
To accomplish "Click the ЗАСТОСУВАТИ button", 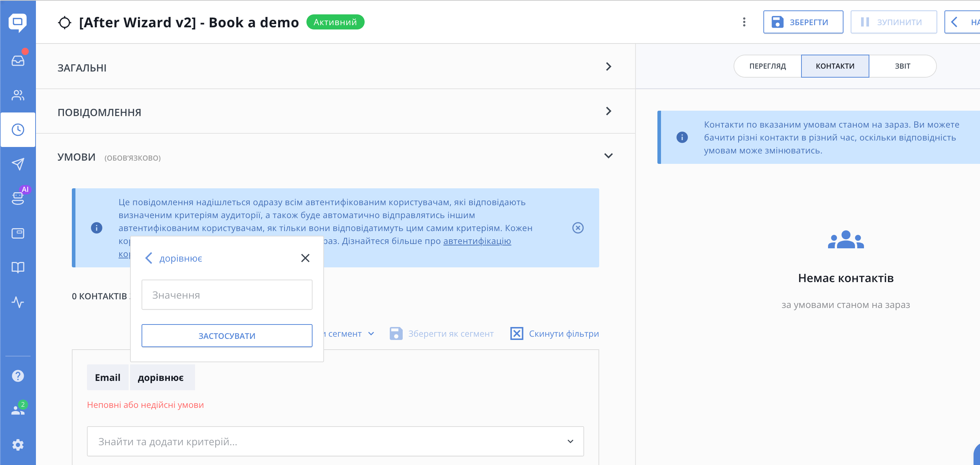I will (x=227, y=336).
